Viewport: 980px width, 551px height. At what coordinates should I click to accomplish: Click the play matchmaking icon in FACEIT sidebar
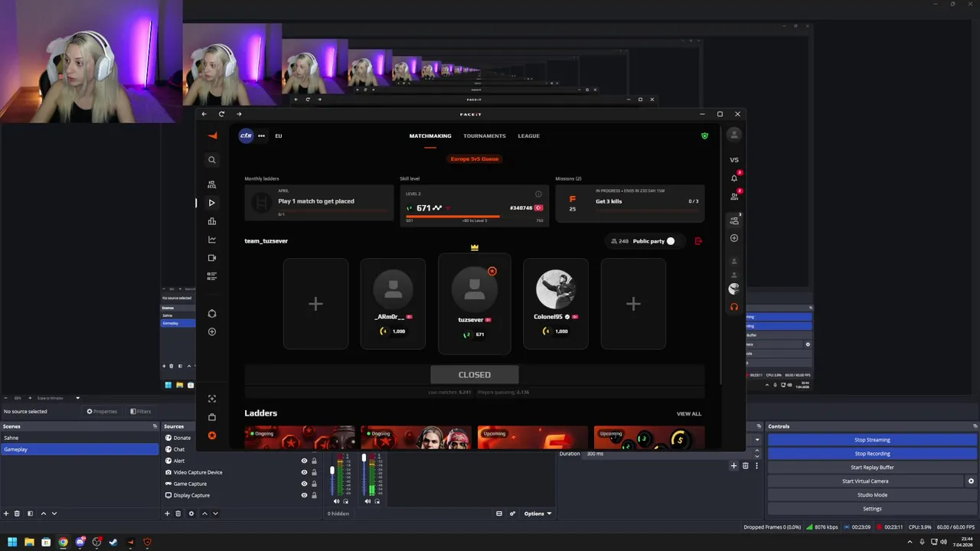point(212,203)
